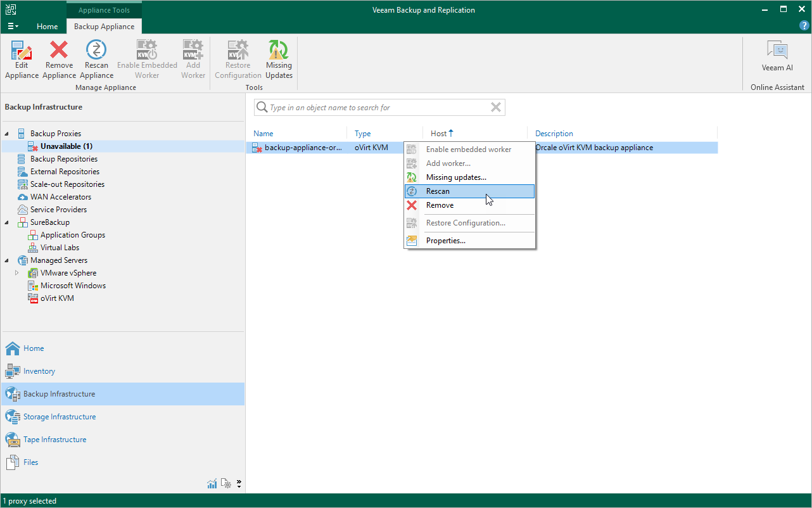Collapse the SureBackup tree node
Viewport: 812px width, 508px height.
(7, 222)
